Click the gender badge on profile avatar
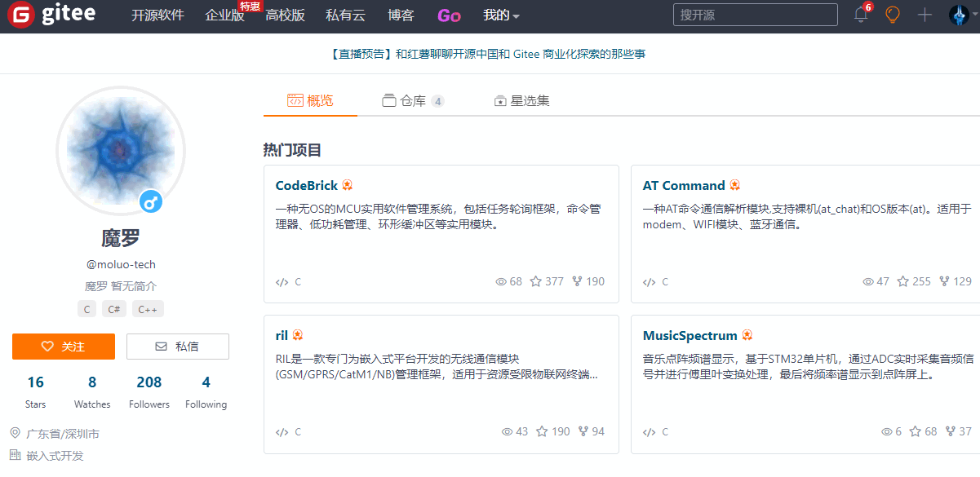 pyautogui.click(x=152, y=201)
